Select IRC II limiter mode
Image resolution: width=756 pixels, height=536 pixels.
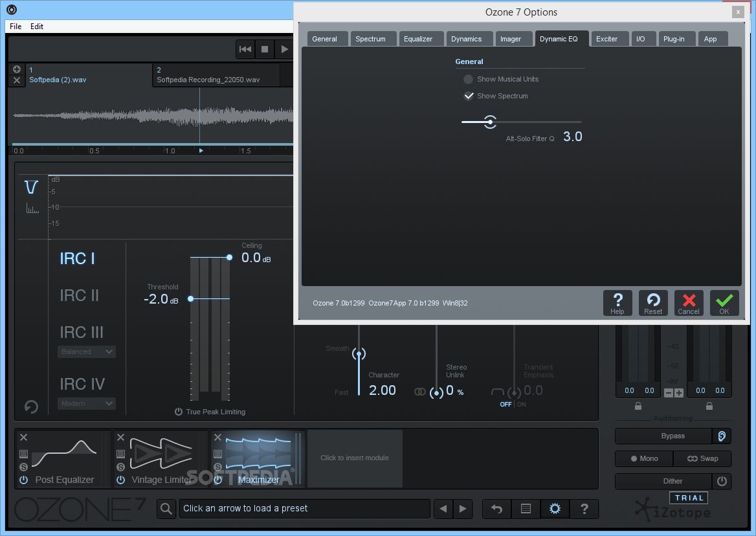tap(80, 295)
